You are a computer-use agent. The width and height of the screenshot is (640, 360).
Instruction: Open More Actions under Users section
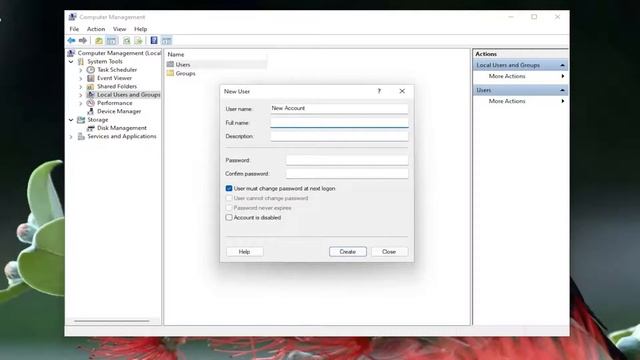click(507, 101)
